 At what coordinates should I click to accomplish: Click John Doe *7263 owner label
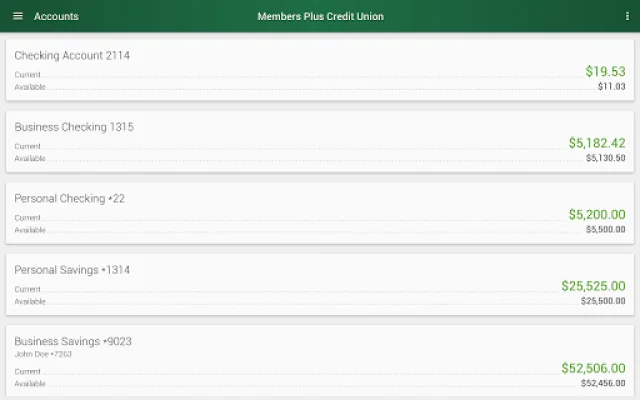(43, 354)
